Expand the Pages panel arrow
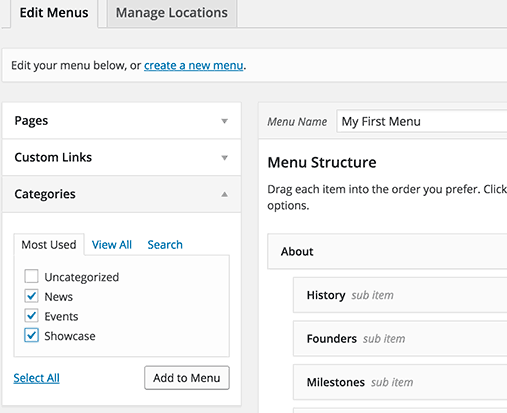Viewport: 507px width, 413px height. (x=225, y=121)
